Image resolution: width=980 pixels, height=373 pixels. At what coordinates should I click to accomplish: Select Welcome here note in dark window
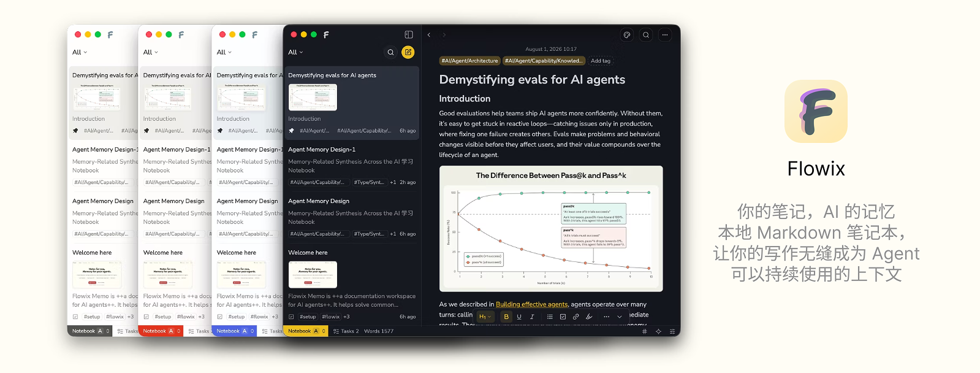pyautogui.click(x=352, y=285)
